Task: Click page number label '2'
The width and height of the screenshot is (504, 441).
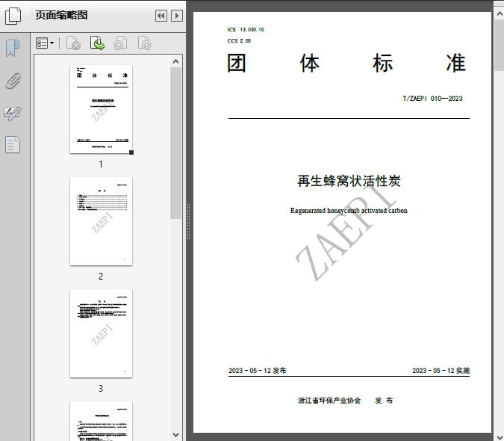Action: pos(101,277)
